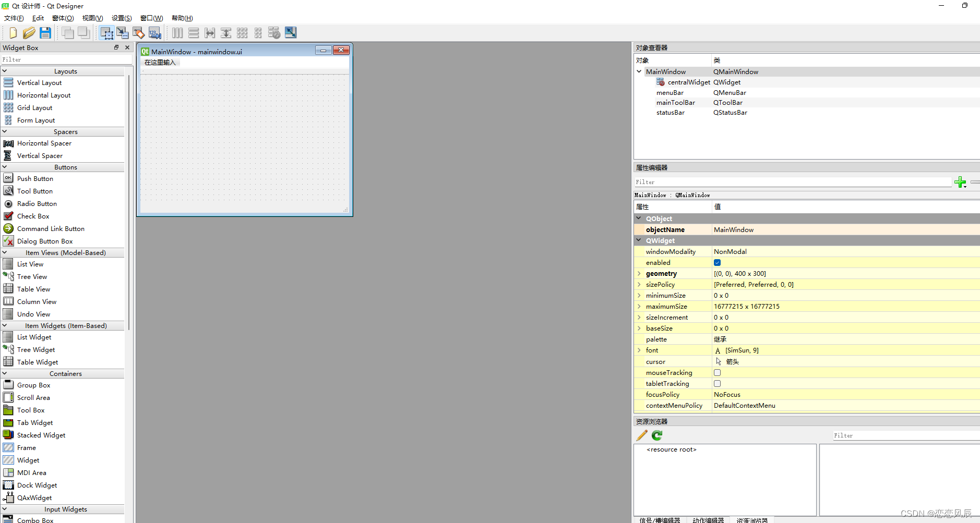980x523 pixels.
Task: Expand the geometry property
Action: 639,273
